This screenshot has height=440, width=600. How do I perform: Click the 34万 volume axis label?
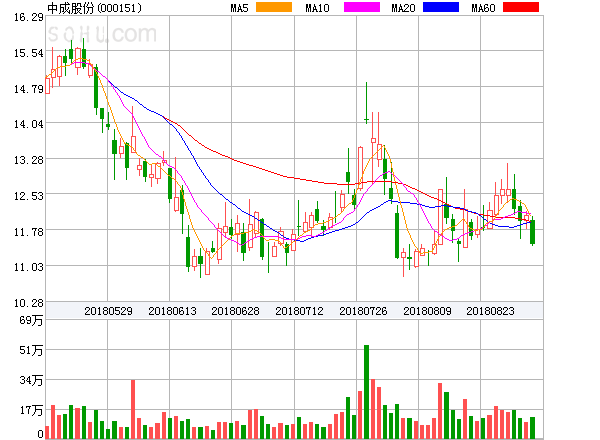click(x=31, y=380)
